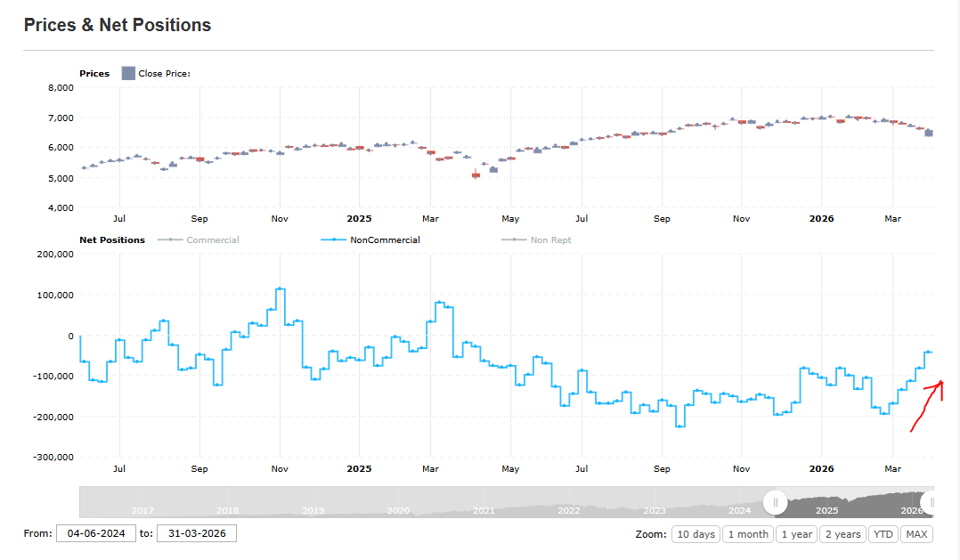This screenshot has width=960, height=560.
Task: Toggle the Close Price legend swatch
Action: point(128,73)
